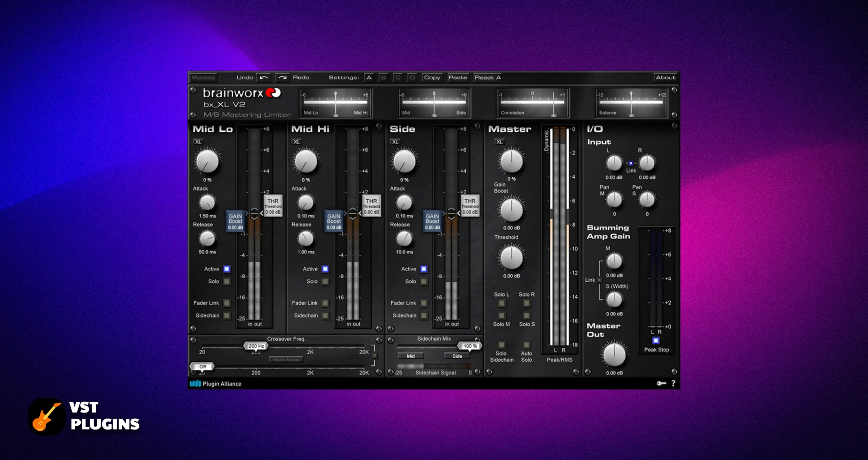Click Mid Lo Release knob
This screenshot has height=460, width=868.
pos(207,239)
